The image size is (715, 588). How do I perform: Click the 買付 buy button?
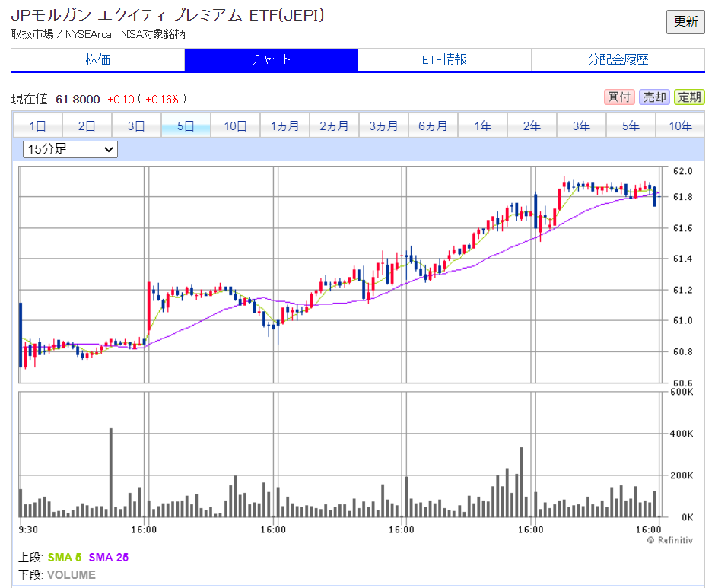619,97
